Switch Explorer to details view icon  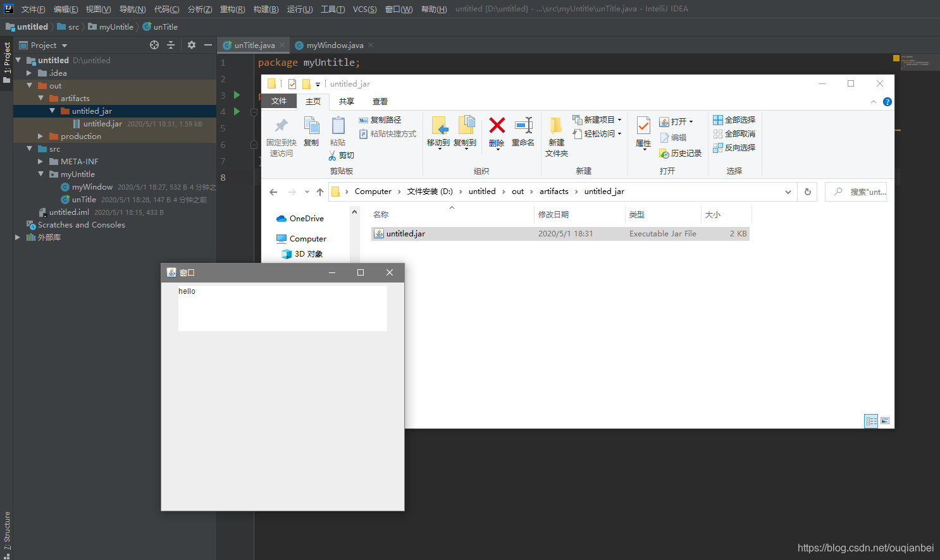(871, 421)
